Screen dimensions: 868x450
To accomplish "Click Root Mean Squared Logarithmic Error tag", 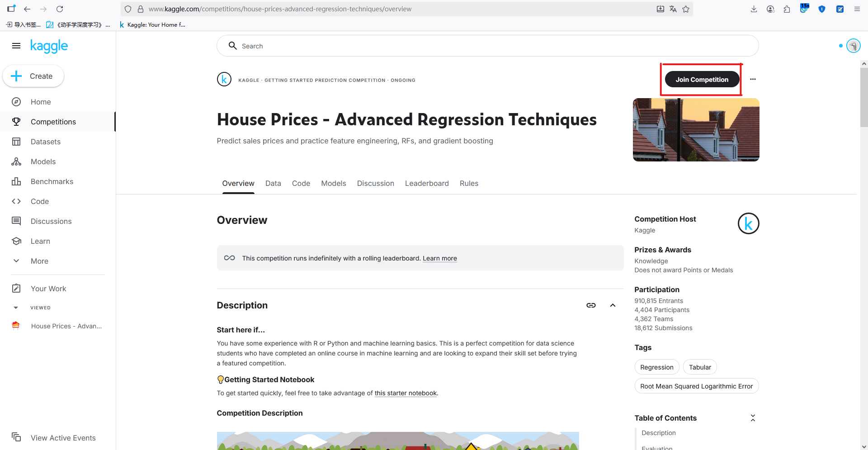I will click(697, 386).
